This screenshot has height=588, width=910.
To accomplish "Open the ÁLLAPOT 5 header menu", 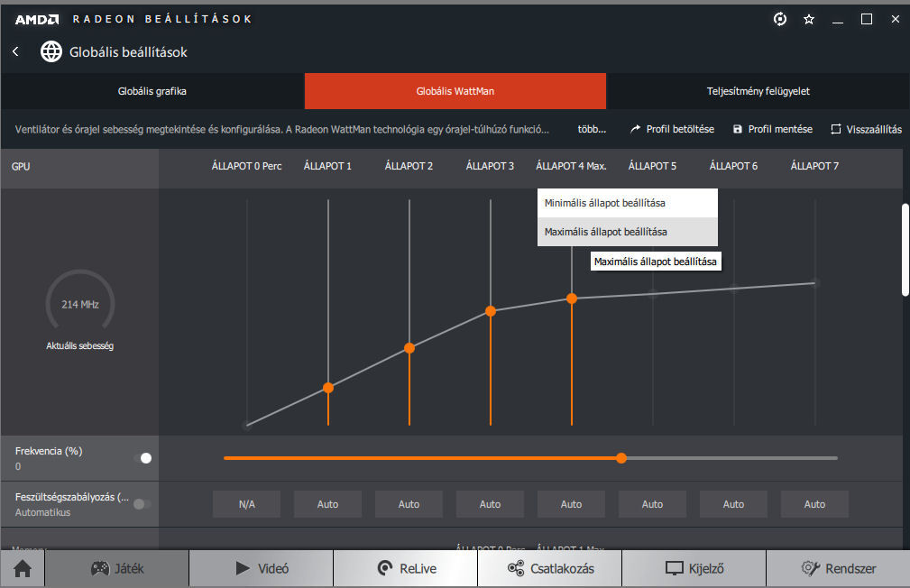I will (x=652, y=166).
